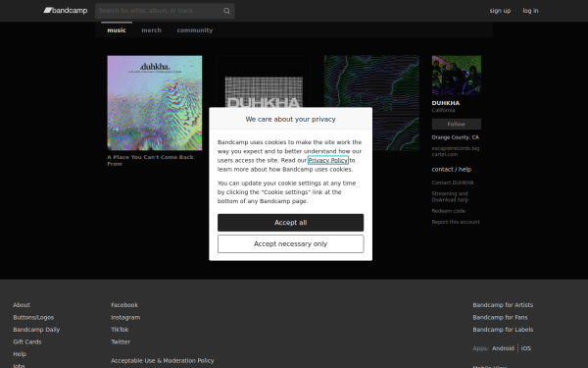The width and height of the screenshot is (588, 368).
Task: Open the log in link
Action: pyautogui.click(x=530, y=11)
